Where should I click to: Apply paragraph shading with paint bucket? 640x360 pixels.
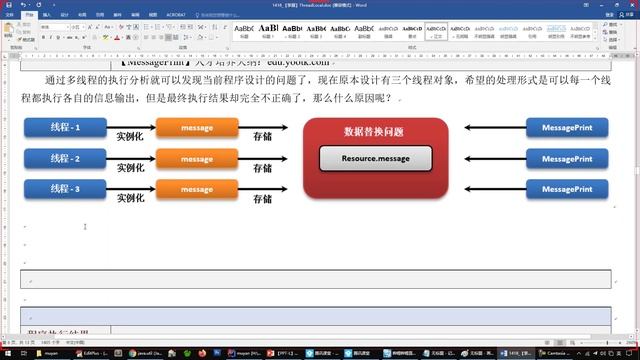[x=200, y=38]
